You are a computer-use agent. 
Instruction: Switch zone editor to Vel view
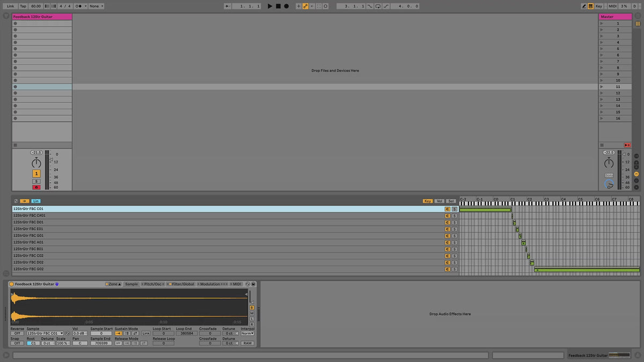click(x=440, y=201)
